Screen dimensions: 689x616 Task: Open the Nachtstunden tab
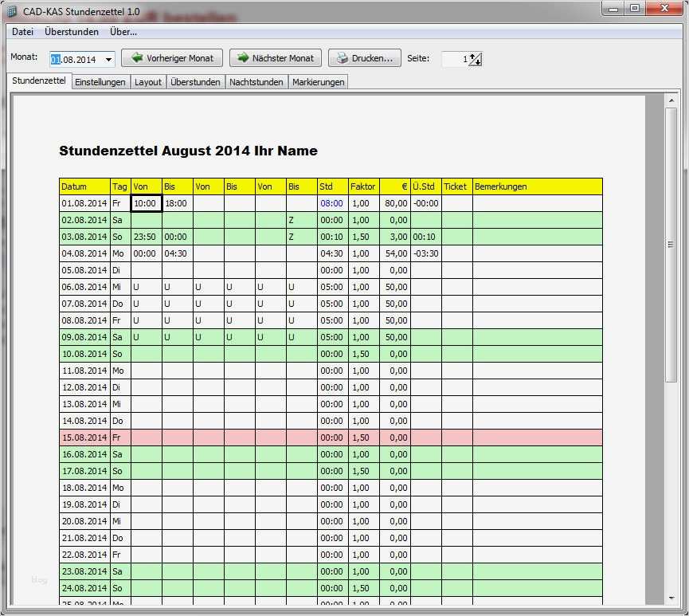click(x=256, y=81)
